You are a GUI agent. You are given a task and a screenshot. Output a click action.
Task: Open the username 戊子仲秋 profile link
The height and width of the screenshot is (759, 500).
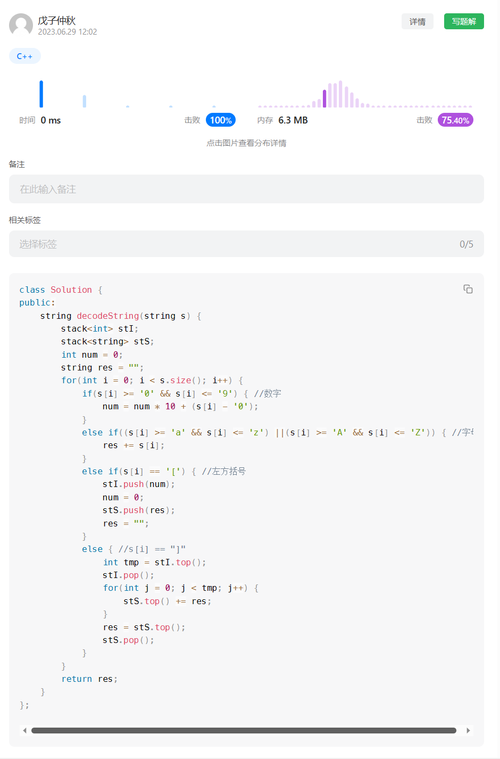click(x=57, y=20)
